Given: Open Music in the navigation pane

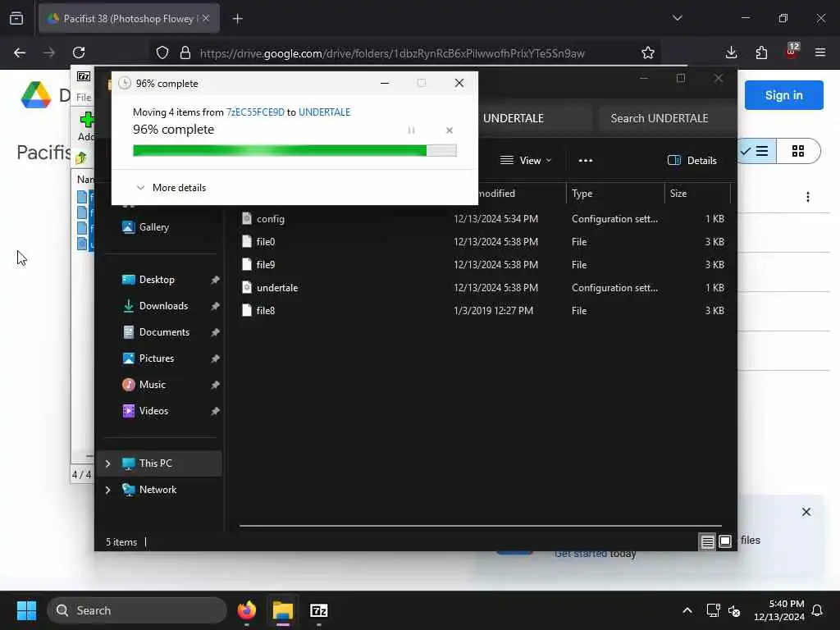Looking at the screenshot, I should (x=152, y=385).
